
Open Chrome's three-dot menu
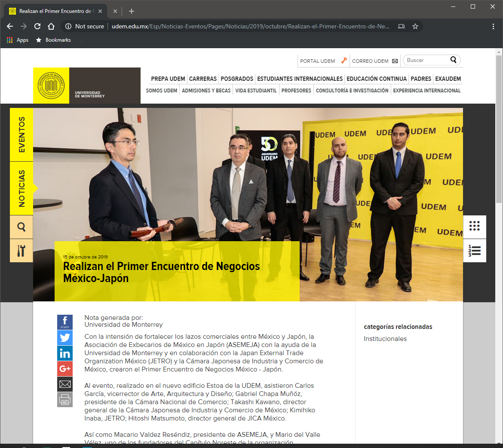click(493, 26)
